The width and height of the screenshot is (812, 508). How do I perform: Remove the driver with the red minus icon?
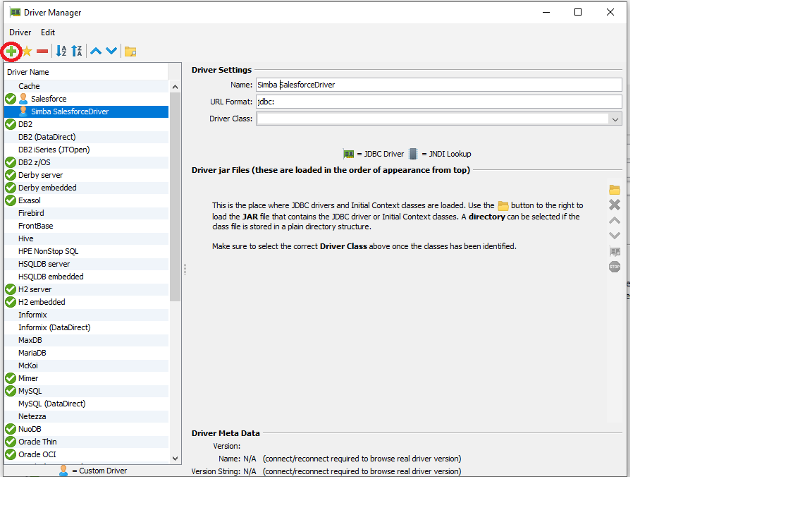42,51
